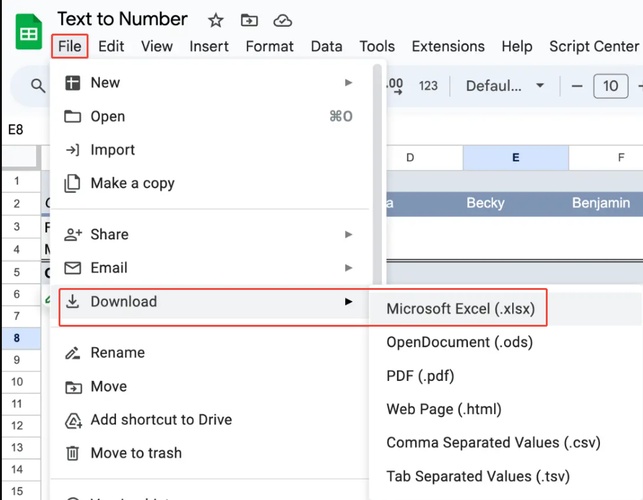Viewport: 643px width, 500px height.
Task: Open the Default font dropdown
Action: coord(505,86)
